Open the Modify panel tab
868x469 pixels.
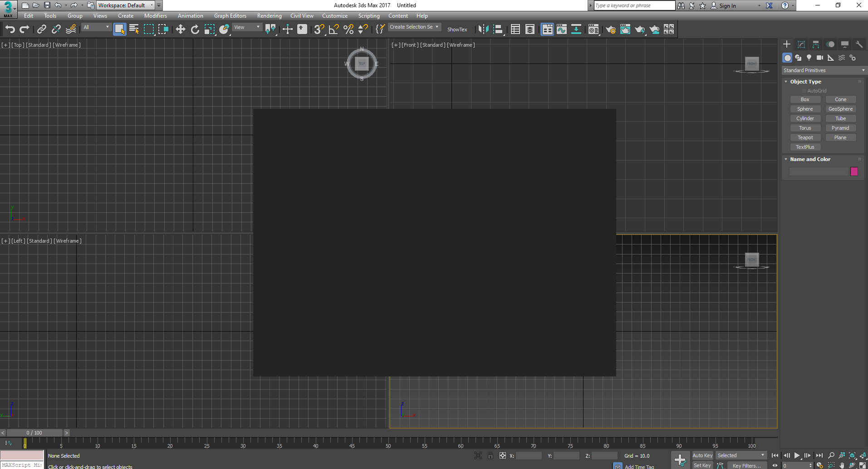tap(801, 44)
